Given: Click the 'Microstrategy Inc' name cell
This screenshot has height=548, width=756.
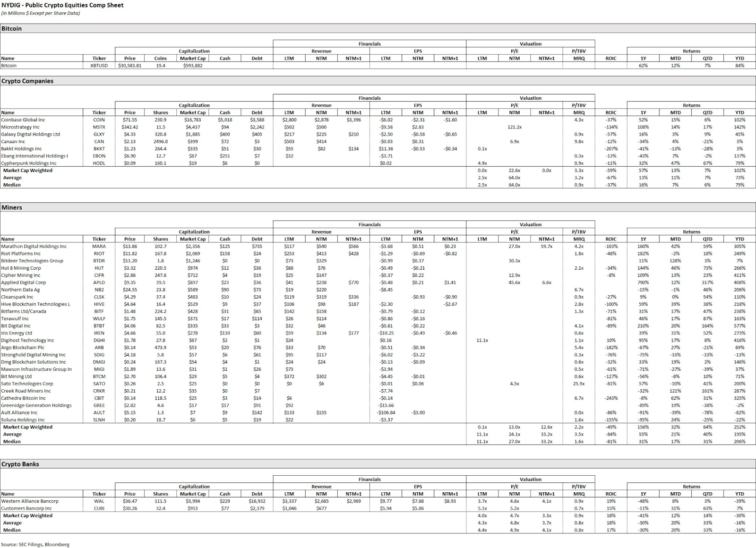Looking at the screenshot, I should [20, 127].
